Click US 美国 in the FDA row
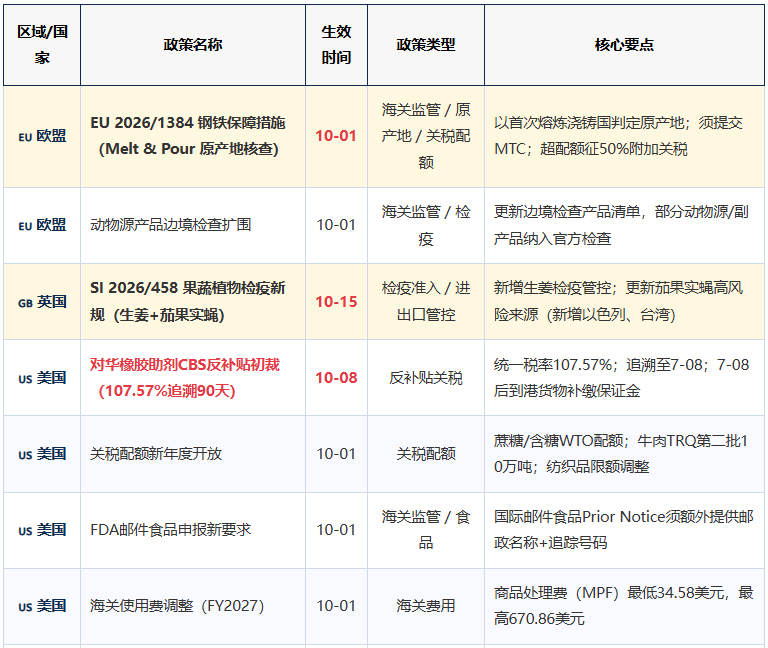This screenshot has height=648, width=768. [42, 530]
